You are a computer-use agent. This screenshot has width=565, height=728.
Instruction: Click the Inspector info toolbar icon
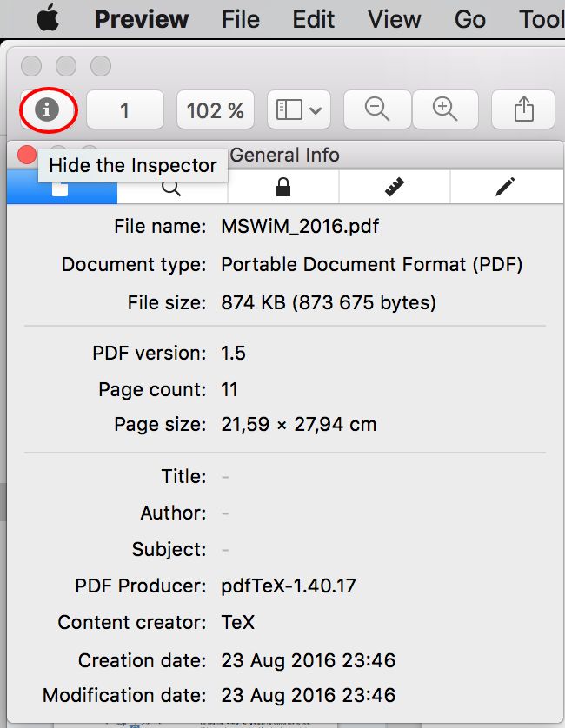click(47, 110)
